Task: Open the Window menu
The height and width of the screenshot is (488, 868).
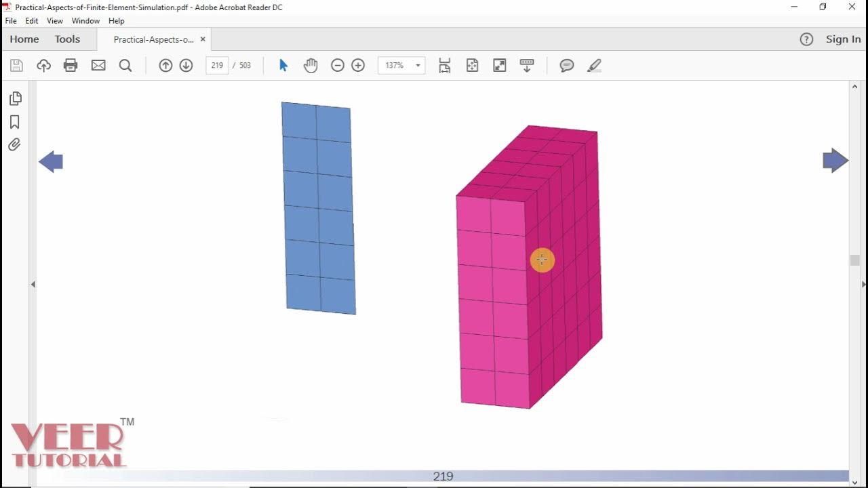Action: coord(85,21)
